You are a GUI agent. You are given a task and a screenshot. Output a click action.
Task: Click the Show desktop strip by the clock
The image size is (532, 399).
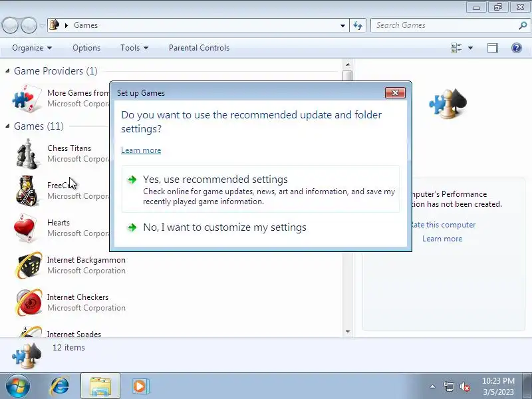coord(528,386)
